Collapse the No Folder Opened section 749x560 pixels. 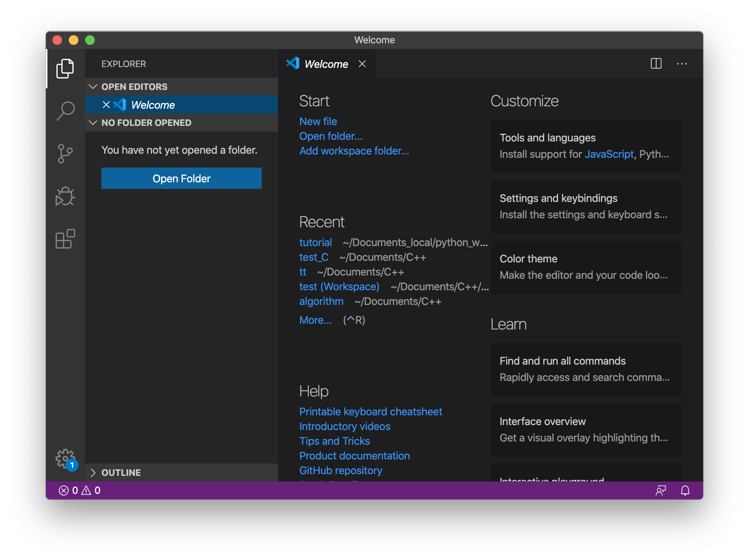coord(182,123)
